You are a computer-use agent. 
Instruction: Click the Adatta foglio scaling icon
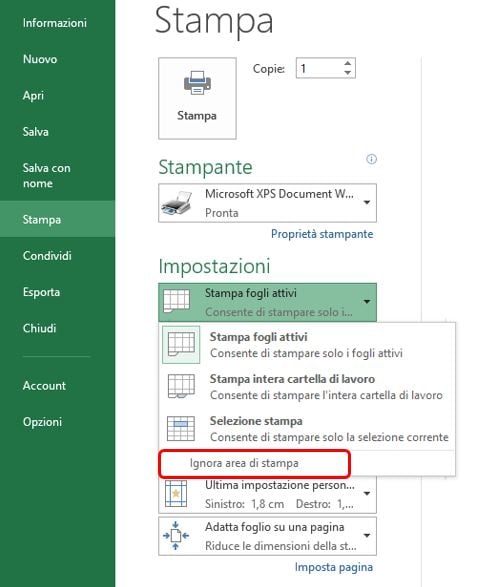click(x=176, y=536)
